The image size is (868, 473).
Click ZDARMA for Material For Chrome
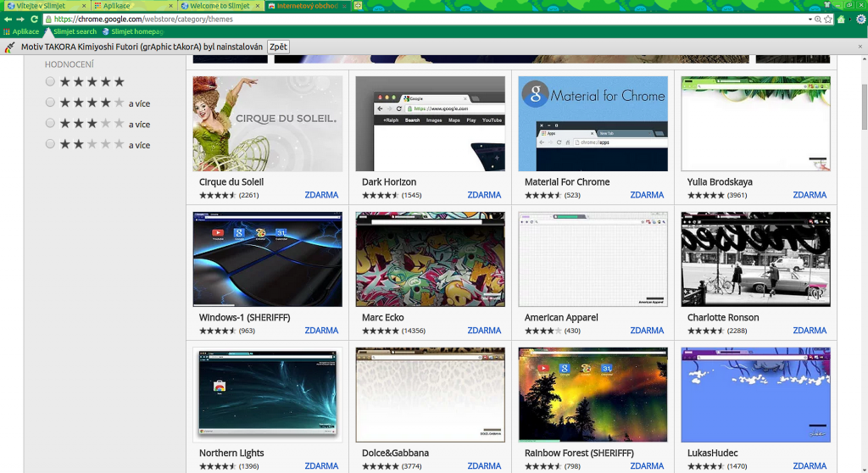pos(647,195)
